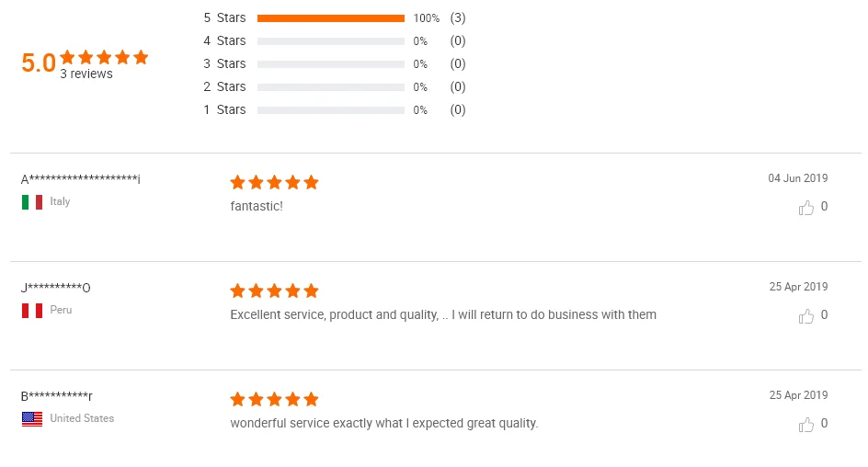
Task: Like the Italy reviewer's "fantastic!" review
Action: click(806, 208)
